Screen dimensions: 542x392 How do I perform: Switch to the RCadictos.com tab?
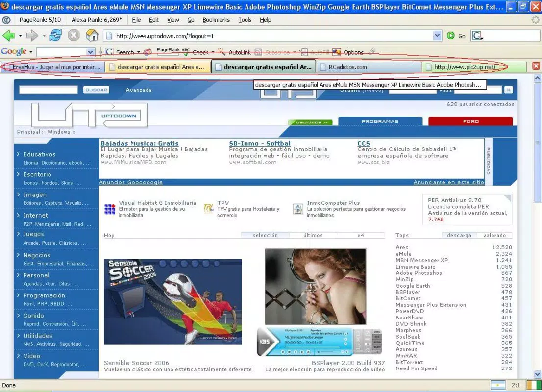(368, 67)
